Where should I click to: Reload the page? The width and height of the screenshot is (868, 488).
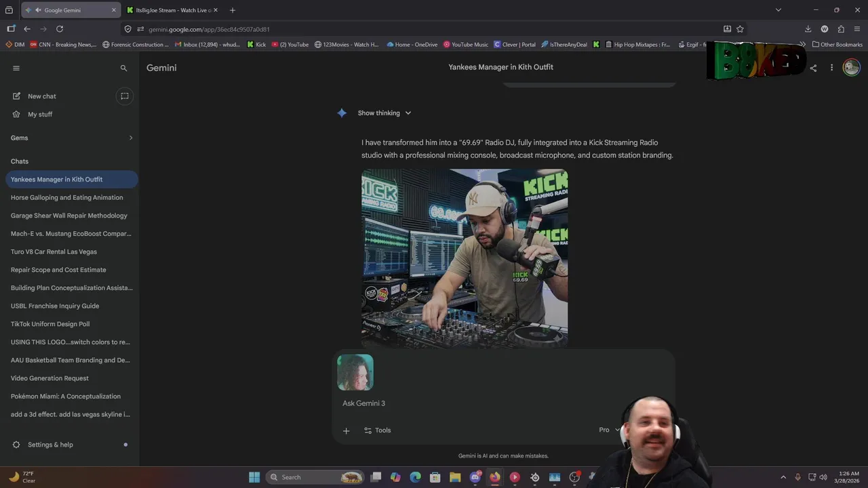(x=60, y=29)
